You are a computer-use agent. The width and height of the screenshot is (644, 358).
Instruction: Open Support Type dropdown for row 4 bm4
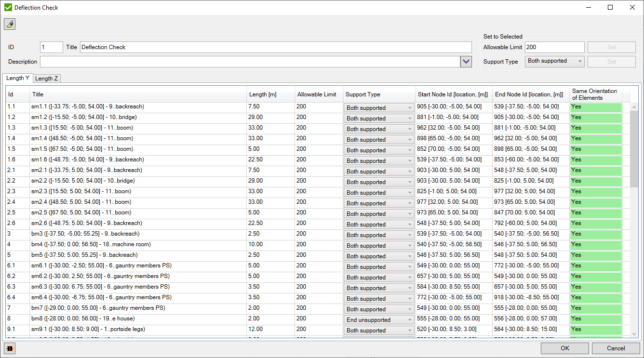pyautogui.click(x=379, y=246)
